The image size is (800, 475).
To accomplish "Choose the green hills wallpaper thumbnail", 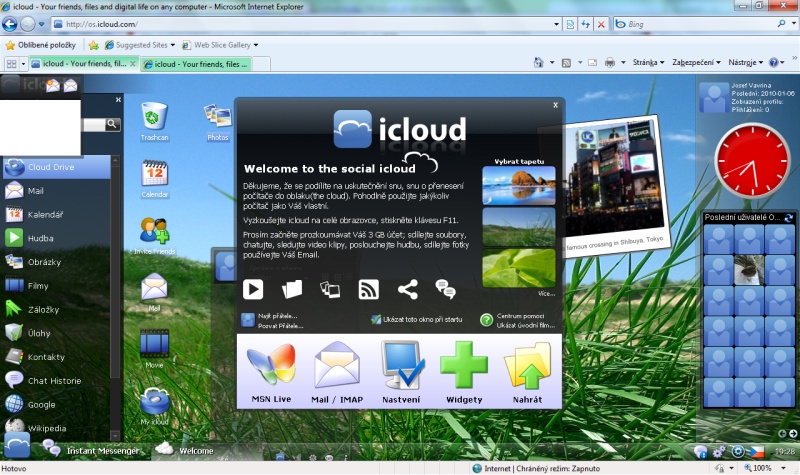I will pos(519,227).
